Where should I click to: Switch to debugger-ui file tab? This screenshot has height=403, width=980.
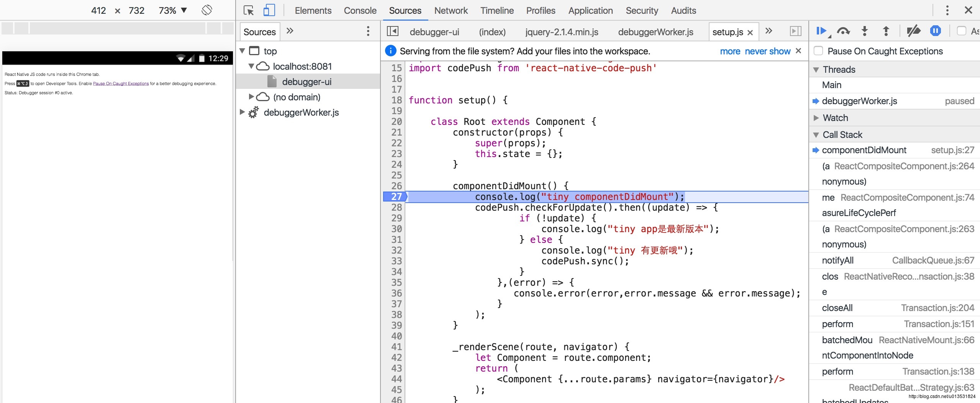coord(434,32)
